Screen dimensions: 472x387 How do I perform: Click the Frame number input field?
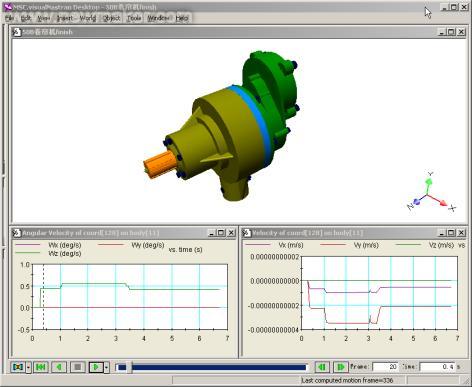point(385,367)
